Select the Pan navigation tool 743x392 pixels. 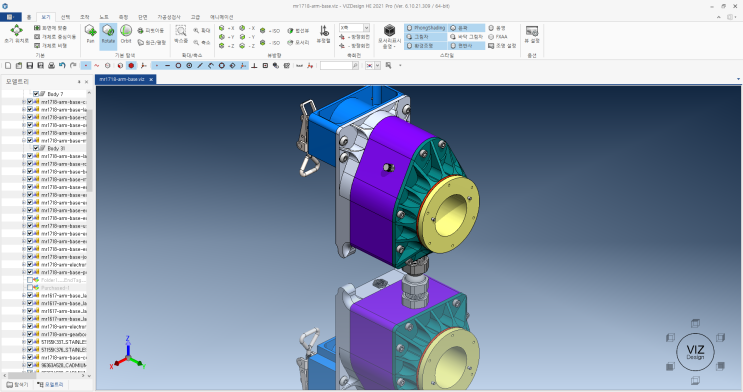(90, 35)
